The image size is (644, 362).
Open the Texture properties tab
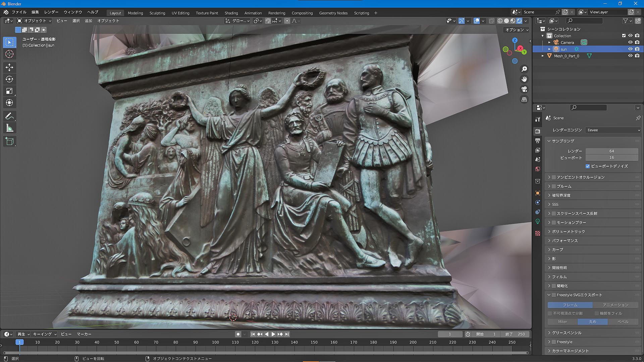(538, 233)
